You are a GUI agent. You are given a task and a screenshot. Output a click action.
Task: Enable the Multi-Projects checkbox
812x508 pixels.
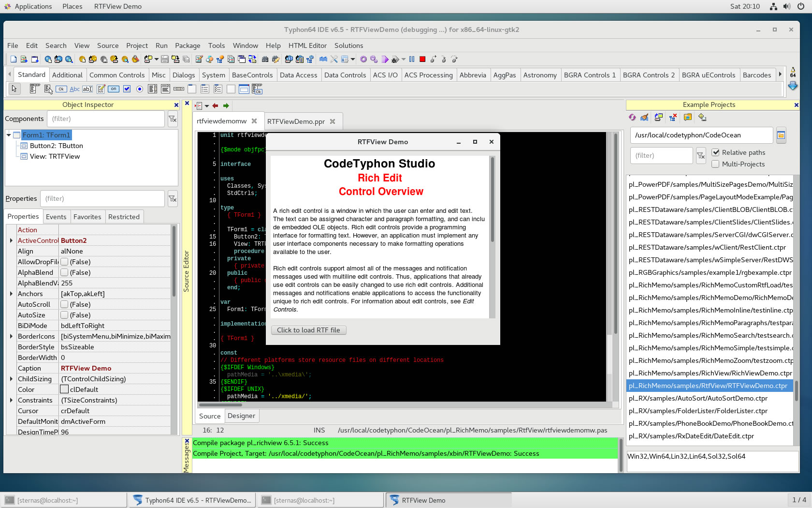coord(716,164)
